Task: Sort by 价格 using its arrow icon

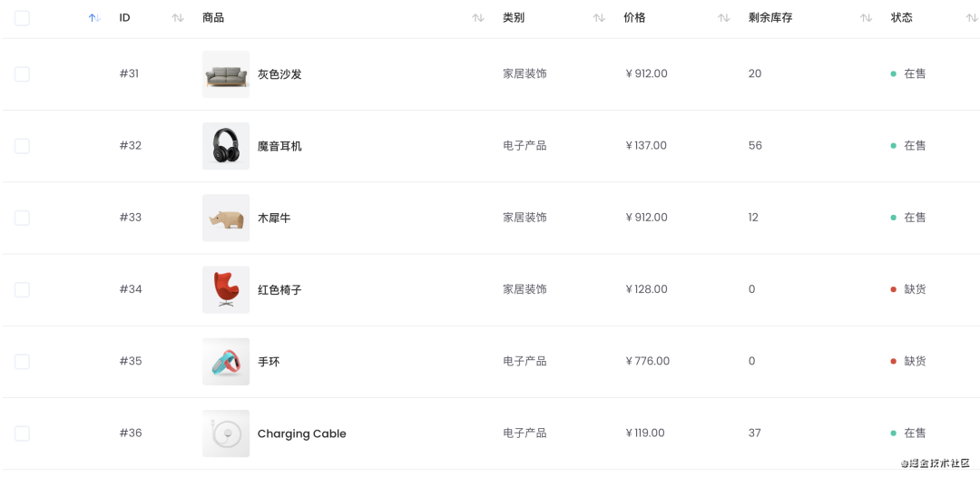Action: point(724,18)
